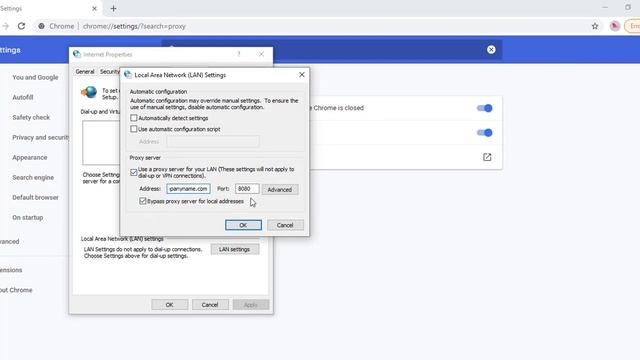Bookmark this page with the star icon
This screenshot has height=360, width=640.
tap(595, 26)
